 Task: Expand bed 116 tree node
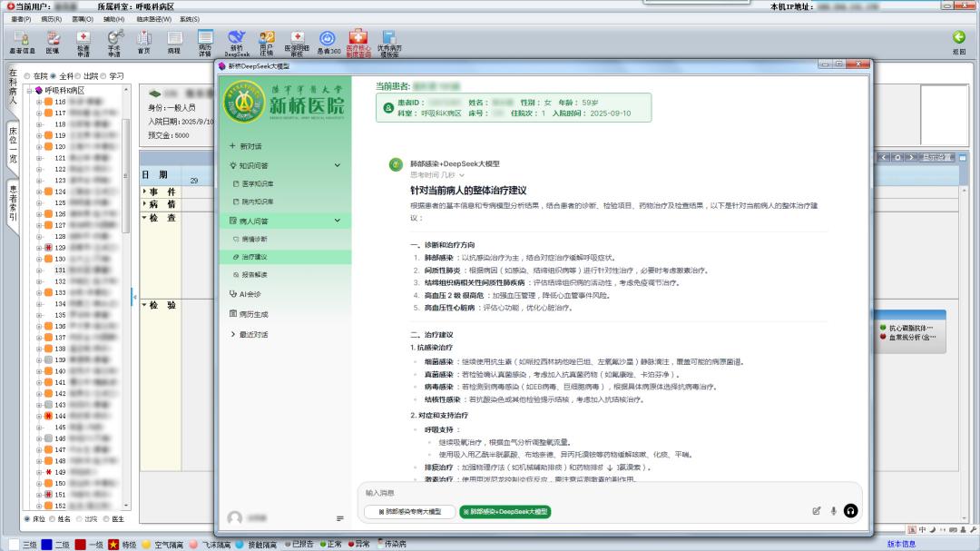point(39,102)
